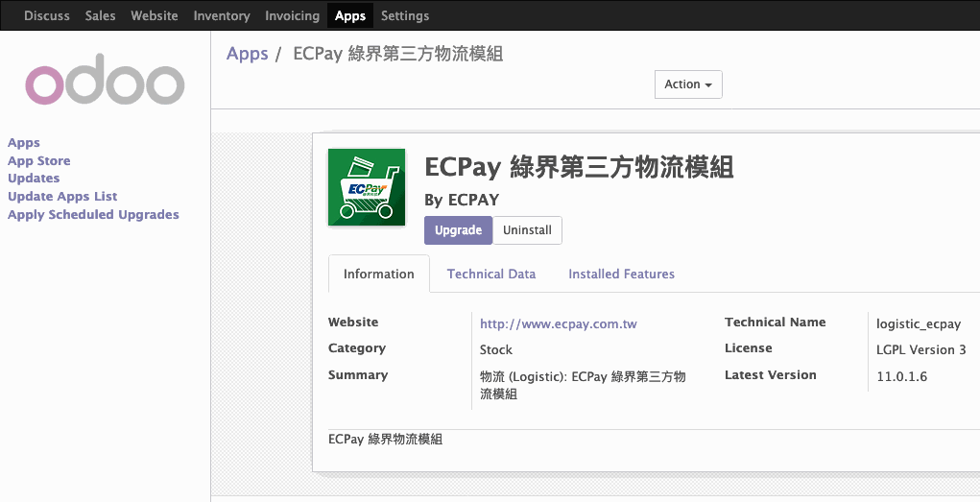This screenshot has height=502, width=980.
Task: Click the Category value Stock
Action: [495, 350]
